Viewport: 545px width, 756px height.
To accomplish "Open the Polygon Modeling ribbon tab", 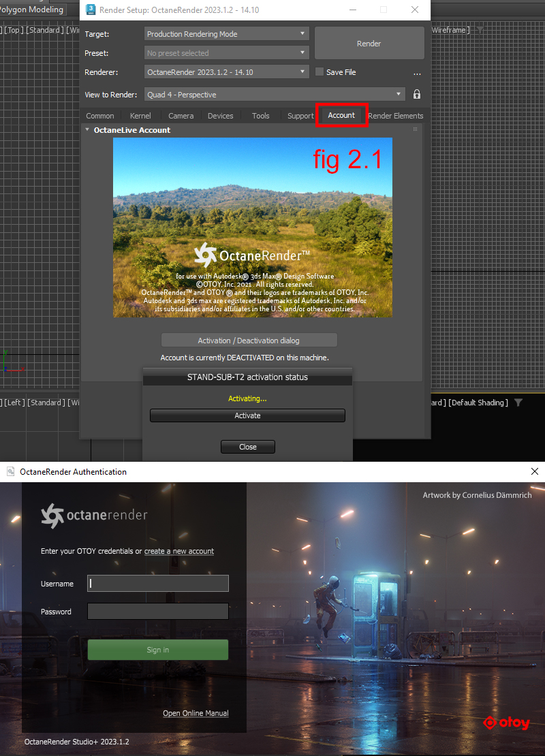I will (x=31, y=9).
